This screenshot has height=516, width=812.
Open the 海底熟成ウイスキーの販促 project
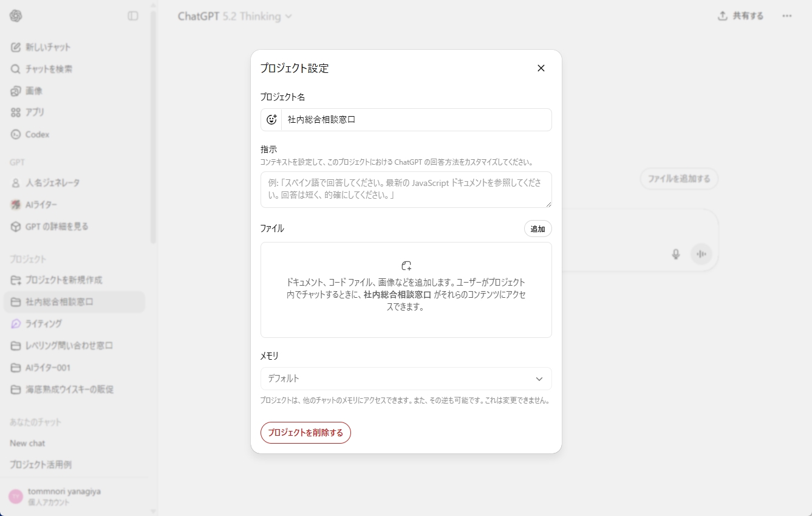click(x=75, y=390)
